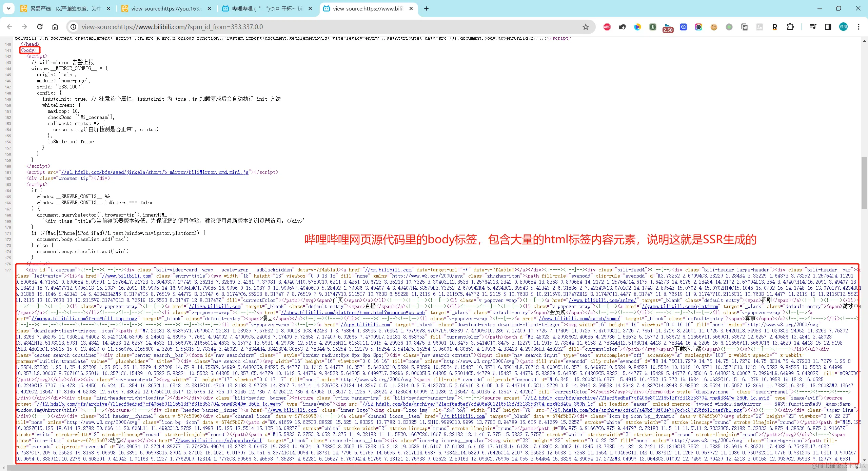Open the home page
Viewport: 868px width, 471px height.
(x=55, y=27)
